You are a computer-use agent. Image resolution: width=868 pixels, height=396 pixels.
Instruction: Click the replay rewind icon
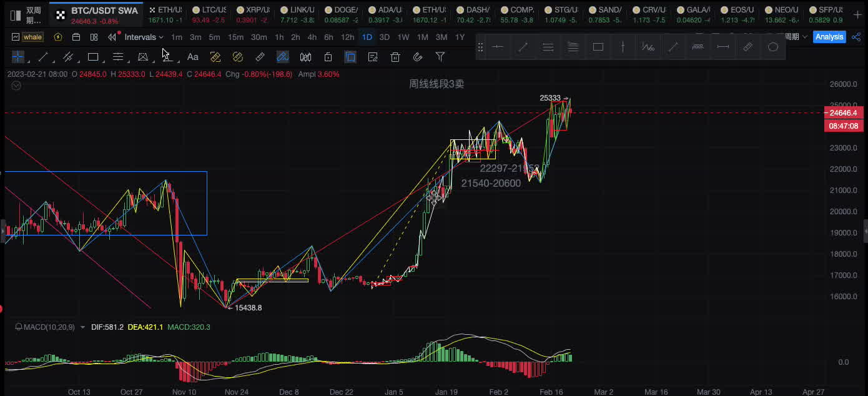click(112, 37)
